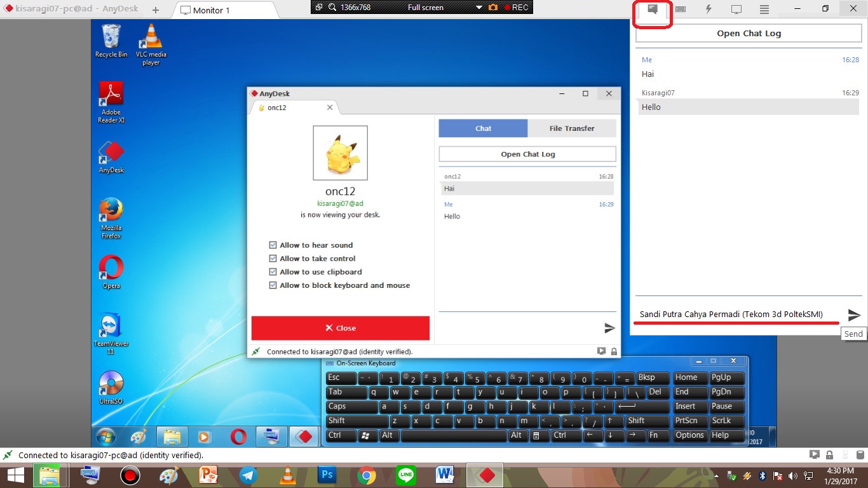
Task: Click the Pikachu profile picture thumbnail
Action: (340, 153)
